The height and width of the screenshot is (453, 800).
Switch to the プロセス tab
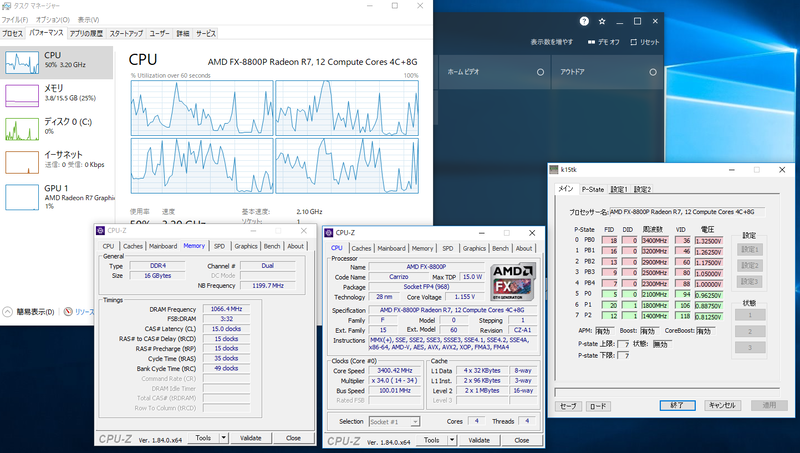click(x=12, y=34)
